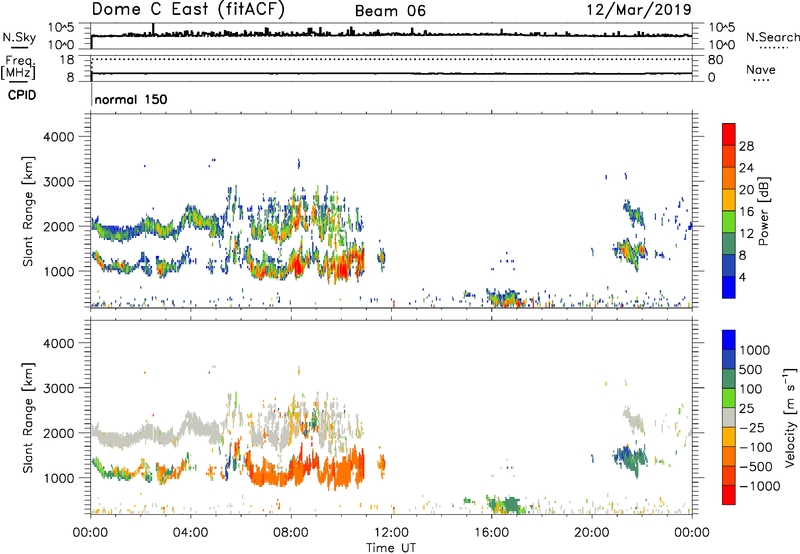800x554 pixels.
Task: Click the '-1000' tick on Velocity colorbar
Action: (x=760, y=486)
